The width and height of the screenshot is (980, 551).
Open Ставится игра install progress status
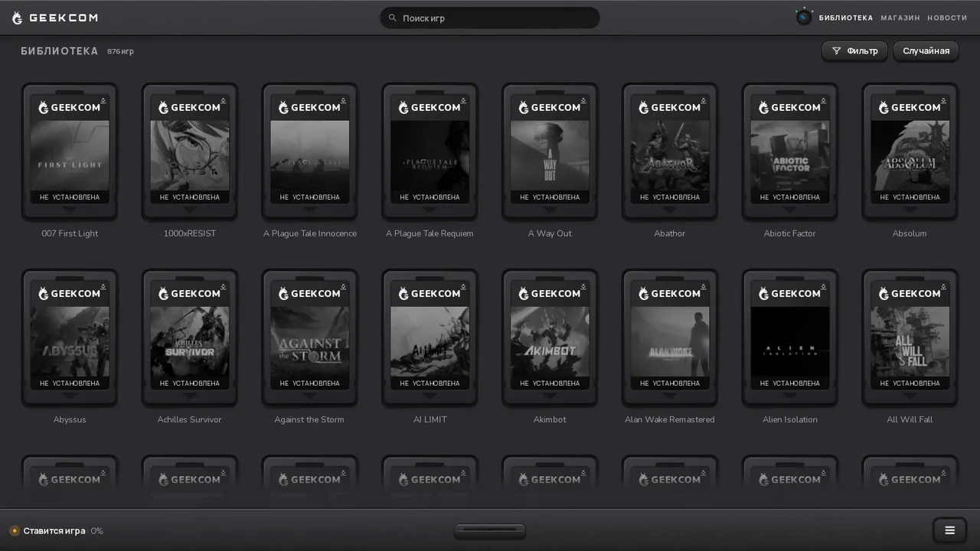click(x=56, y=531)
